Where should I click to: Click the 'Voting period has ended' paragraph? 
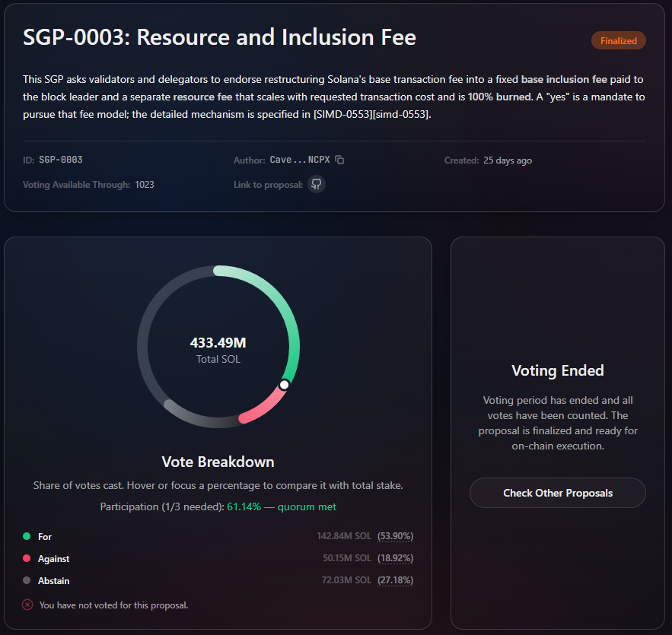click(558, 423)
